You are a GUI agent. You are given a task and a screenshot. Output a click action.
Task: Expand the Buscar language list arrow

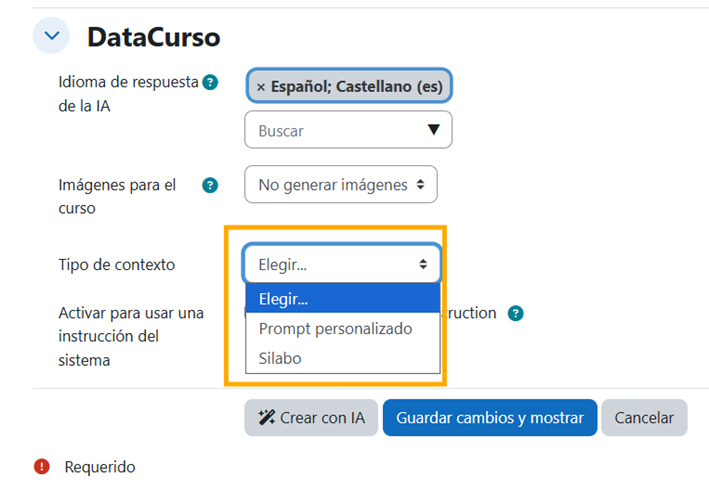(x=433, y=130)
